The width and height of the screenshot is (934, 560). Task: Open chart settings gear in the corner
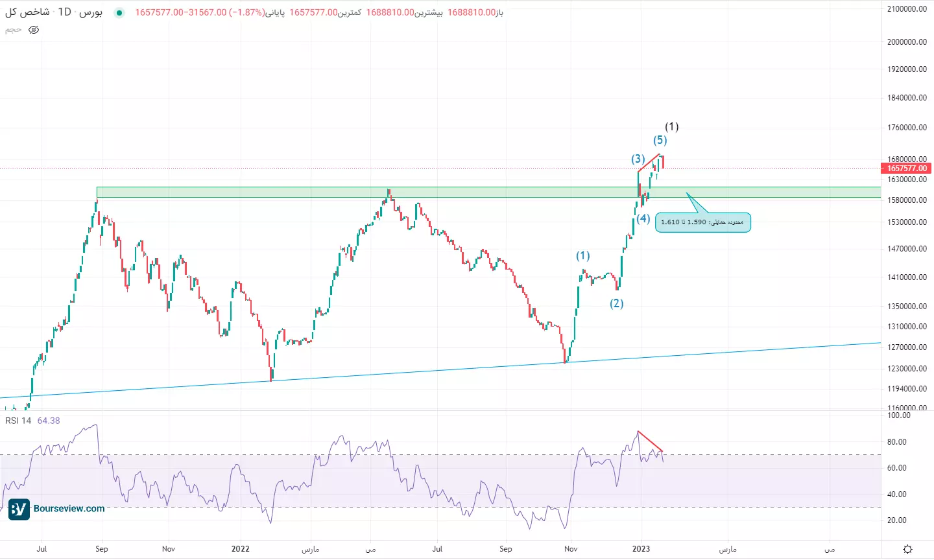tap(908, 549)
